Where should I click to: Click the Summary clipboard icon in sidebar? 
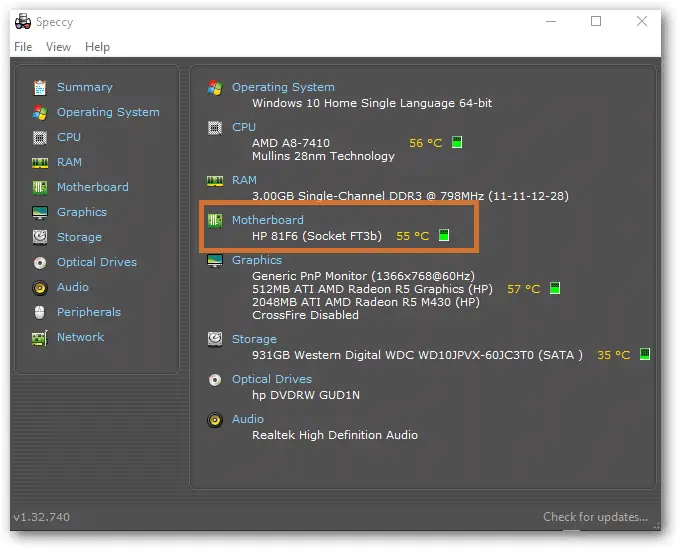tap(40, 87)
